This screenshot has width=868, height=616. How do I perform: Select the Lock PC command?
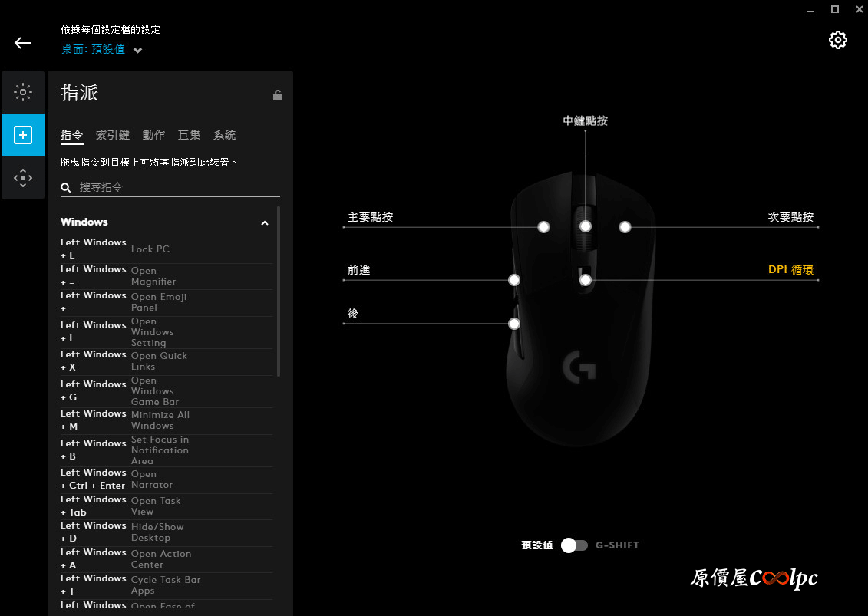[x=167, y=249]
